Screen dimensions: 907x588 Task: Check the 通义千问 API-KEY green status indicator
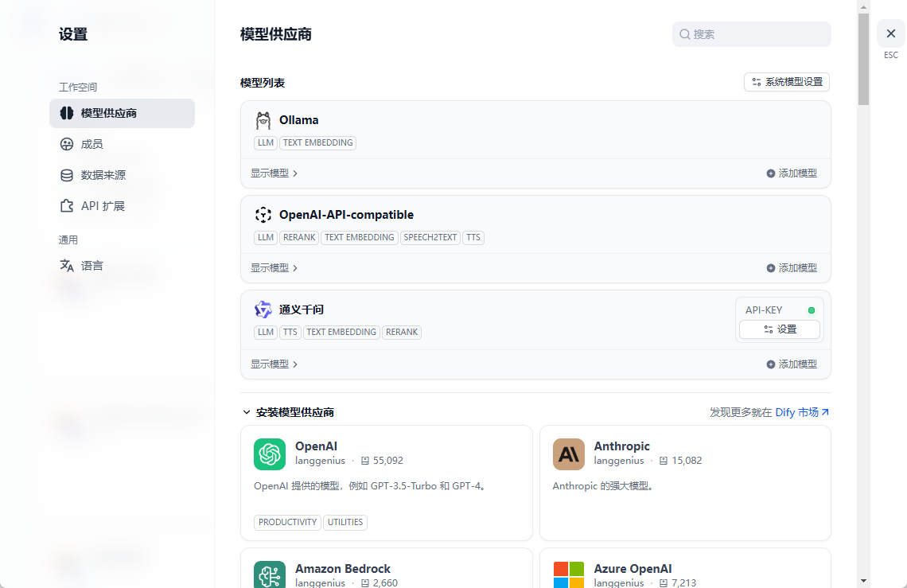(812, 310)
